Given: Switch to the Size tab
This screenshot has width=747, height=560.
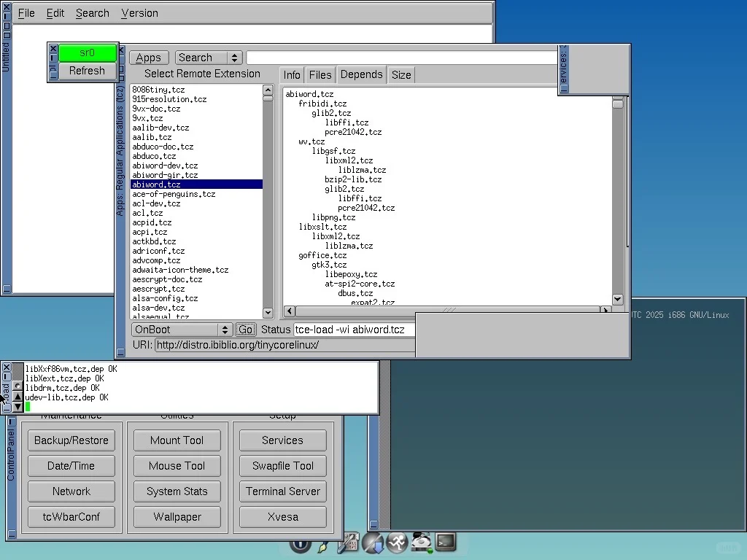Looking at the screenshot, I should (400, 74).
